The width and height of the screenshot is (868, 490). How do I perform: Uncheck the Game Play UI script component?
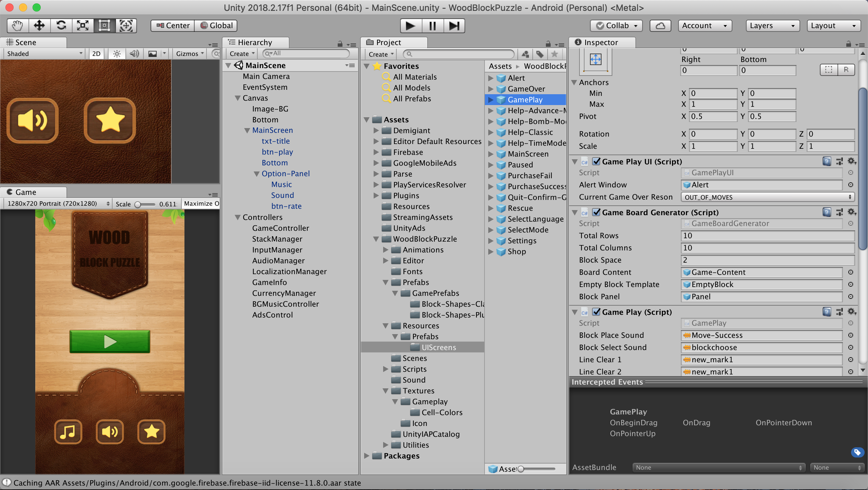tap(596, 162)
